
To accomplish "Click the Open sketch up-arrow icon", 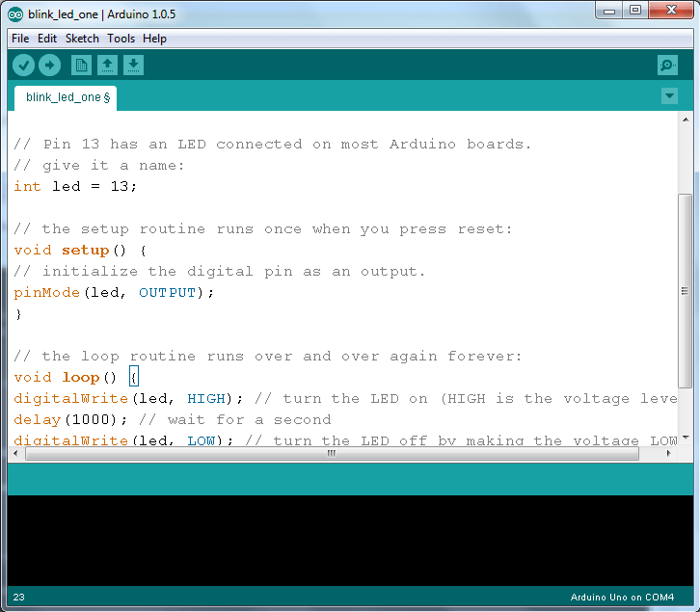I will [108, 65].
